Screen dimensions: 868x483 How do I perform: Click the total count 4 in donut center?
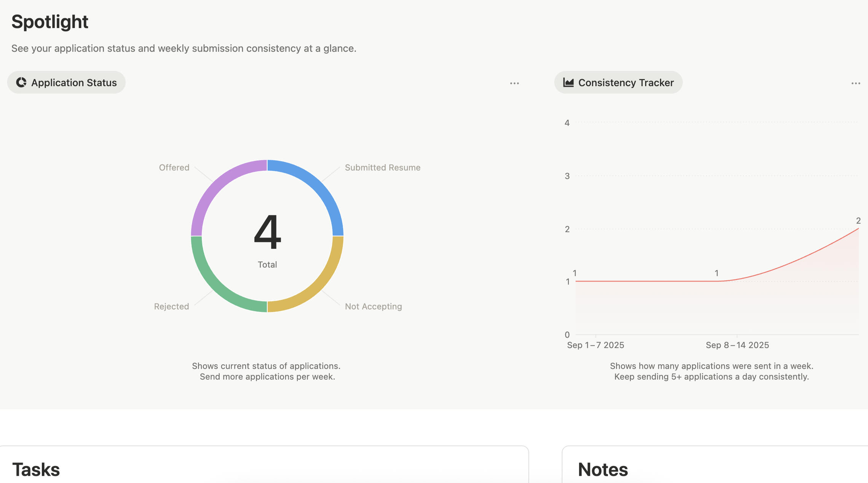[x=267, y=232]
